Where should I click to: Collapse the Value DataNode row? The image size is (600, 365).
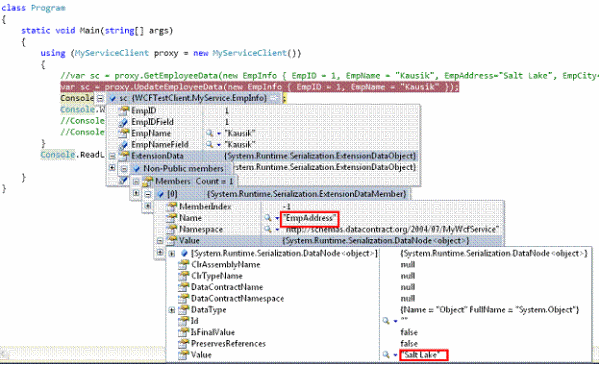coord(160,241)
